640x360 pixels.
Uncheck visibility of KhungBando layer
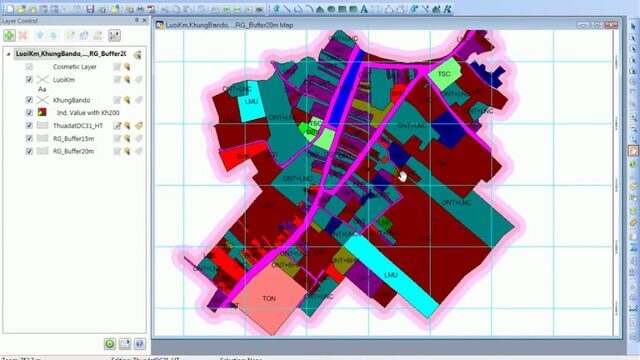[29, 100]
